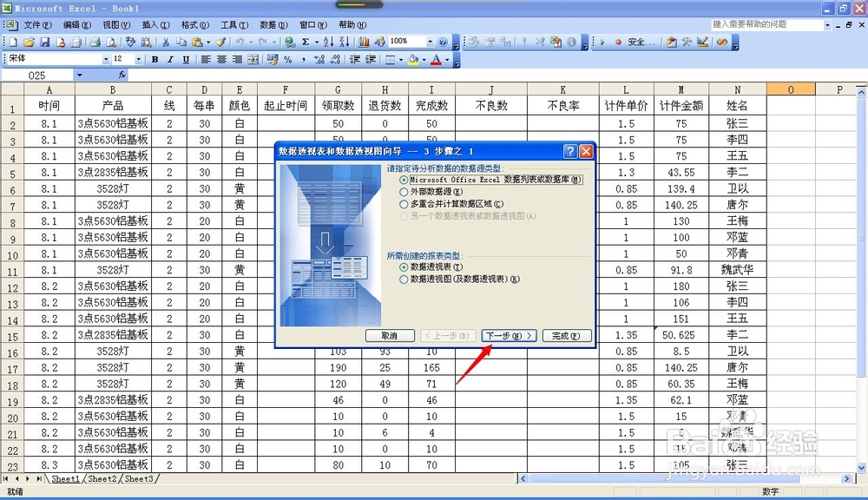868x500 pixels.
Task: Open the font size dropdown
Action: click(x=139, y=61)
